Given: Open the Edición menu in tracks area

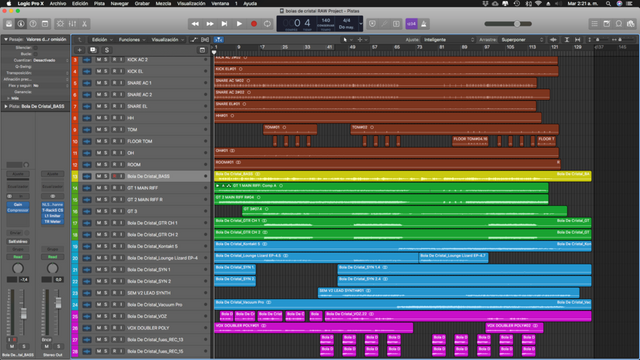Looking at the screenshot, I should point(102,40).
